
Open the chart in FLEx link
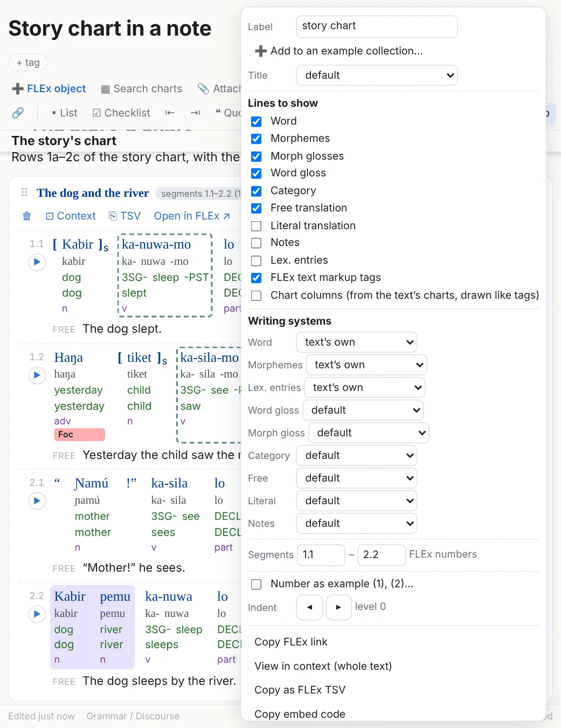click(192, 216)
